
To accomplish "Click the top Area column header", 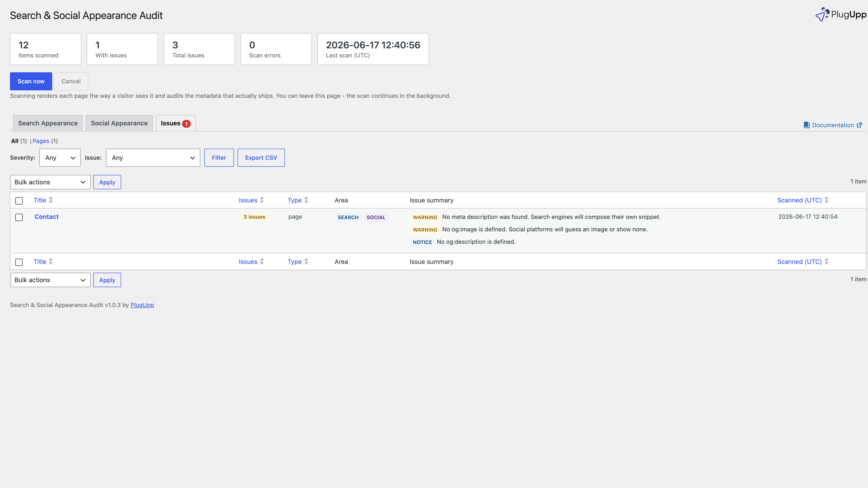I will 341,200.
